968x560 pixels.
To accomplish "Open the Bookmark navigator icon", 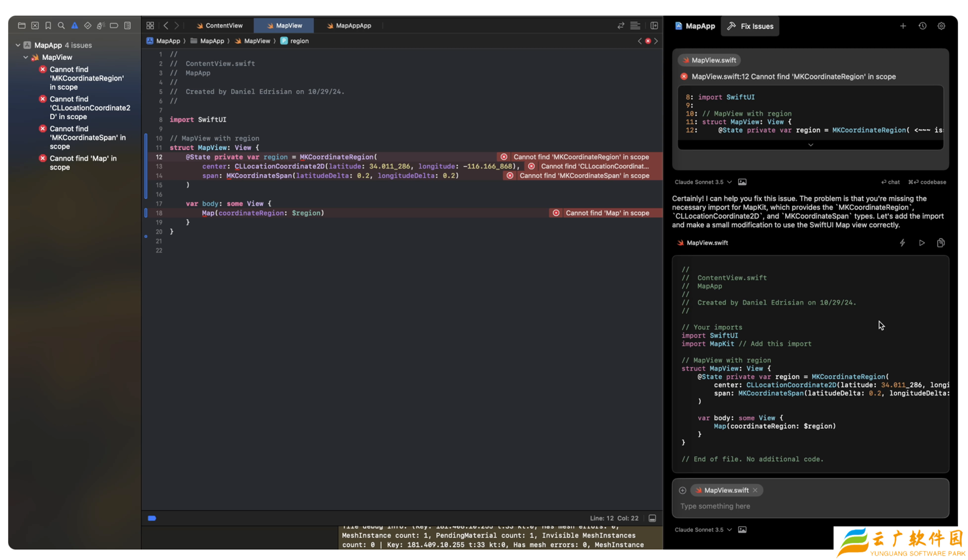I will coord(48,26).
